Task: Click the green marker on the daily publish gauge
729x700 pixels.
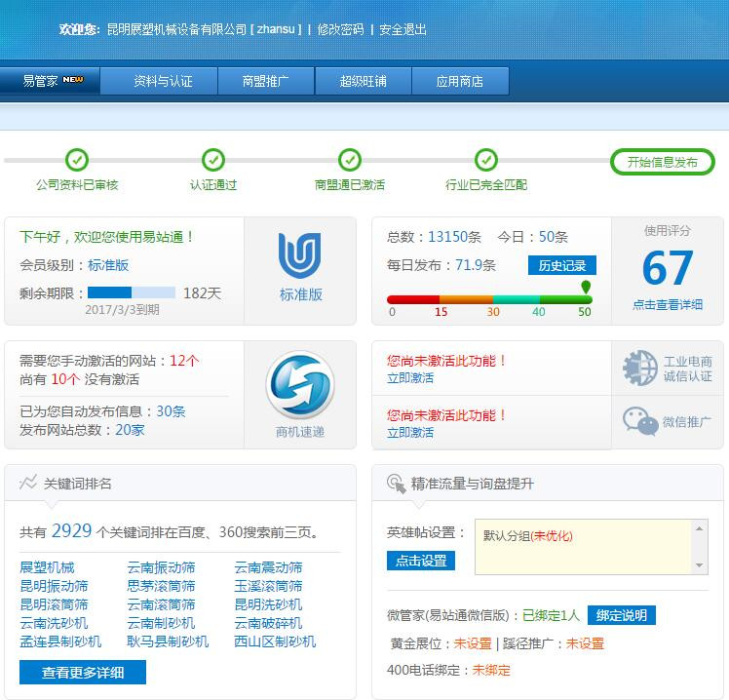Action: coord(586,287)
